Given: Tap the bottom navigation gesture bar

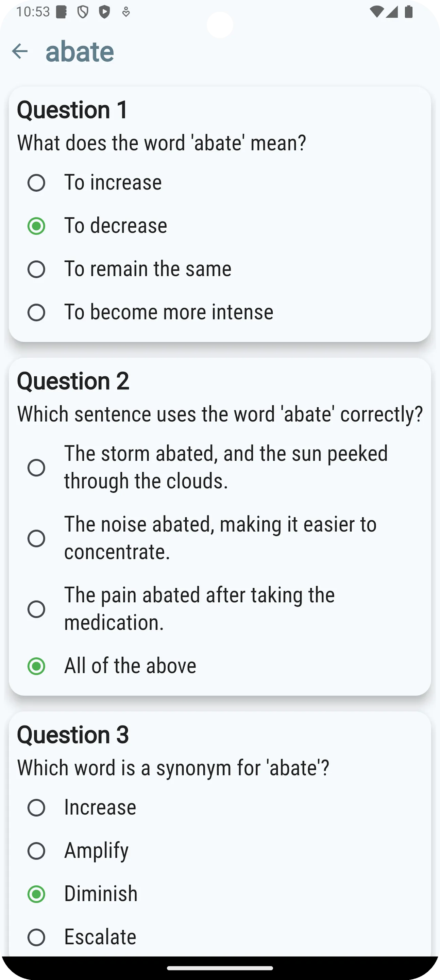Looking at the screenshot, I should [x=220, y=968].
